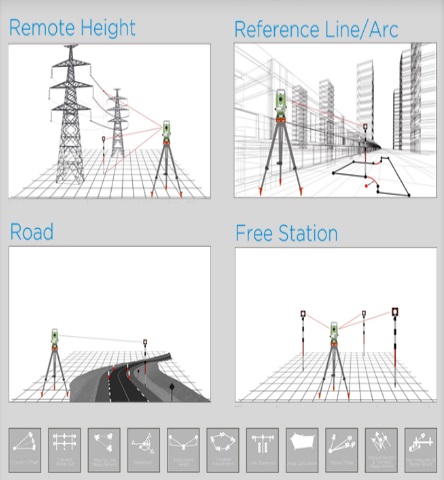Viewport: 444px width, 480px height.
Task: Open the Road application illustration
Action: pos(109,324)
